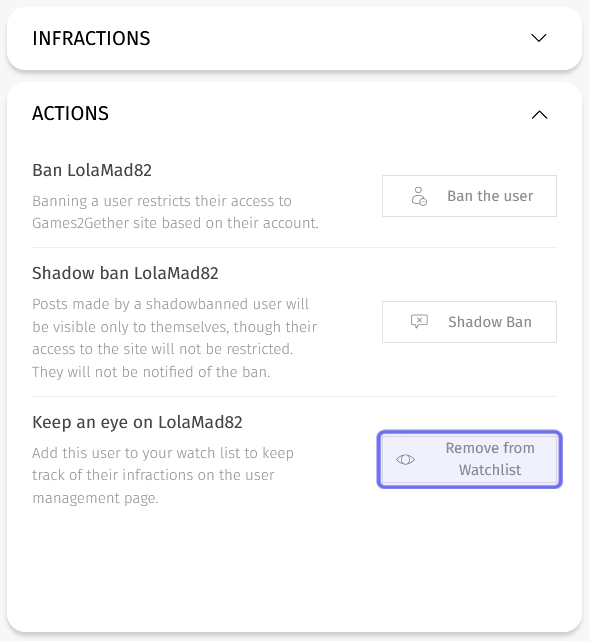The height and width of the screenshot is (641, 589).
Task: Click the "Shadow Ban" button label
Action: [490, 322]
